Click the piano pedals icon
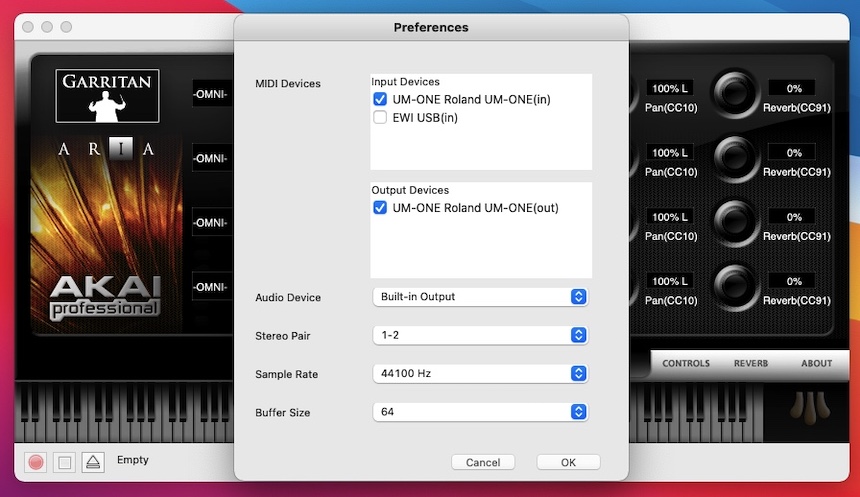Viewport: 860px width, 497px height. pos(810,409)
